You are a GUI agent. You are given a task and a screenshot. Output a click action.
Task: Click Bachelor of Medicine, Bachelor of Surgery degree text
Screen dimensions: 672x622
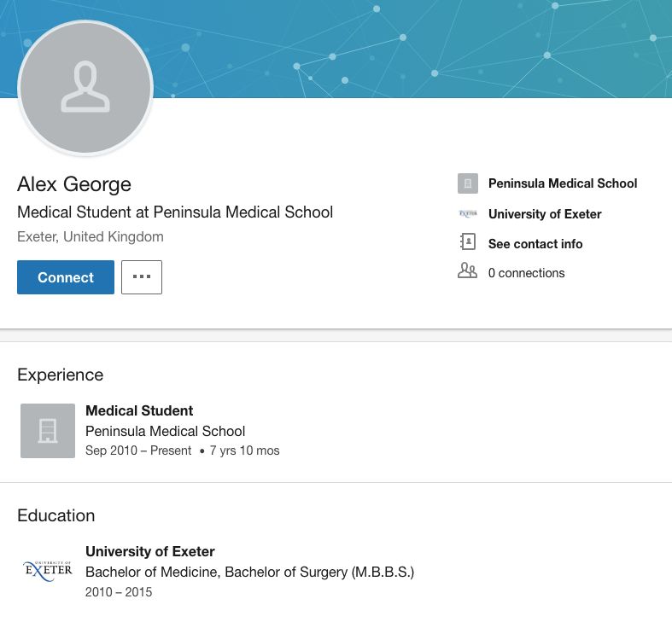pos(250,572)
